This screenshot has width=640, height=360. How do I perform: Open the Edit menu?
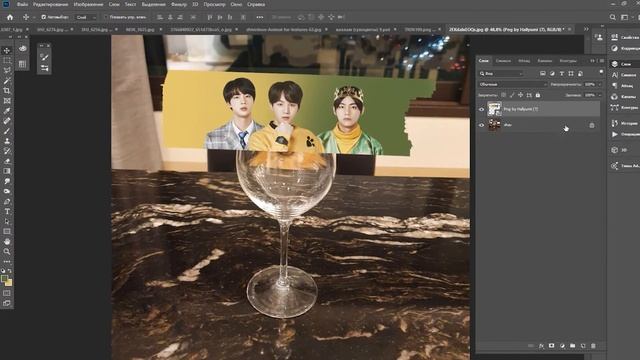click(51, 4)
